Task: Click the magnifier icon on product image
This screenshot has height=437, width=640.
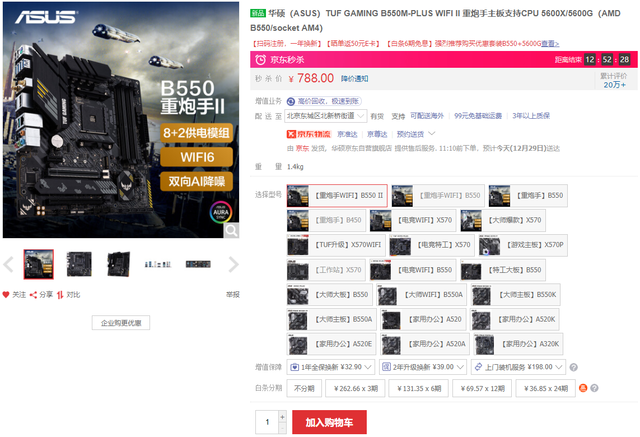Action: pos(231,231)
